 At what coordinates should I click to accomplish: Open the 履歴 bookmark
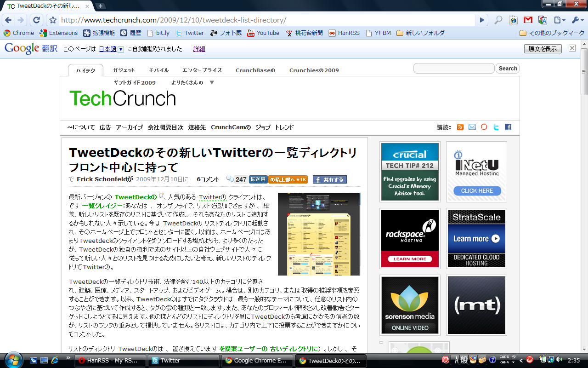(131, 33)
